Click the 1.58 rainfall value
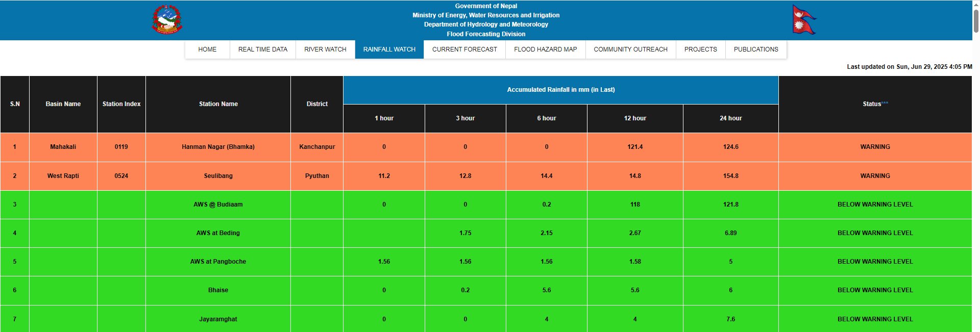 coord(635,262)
